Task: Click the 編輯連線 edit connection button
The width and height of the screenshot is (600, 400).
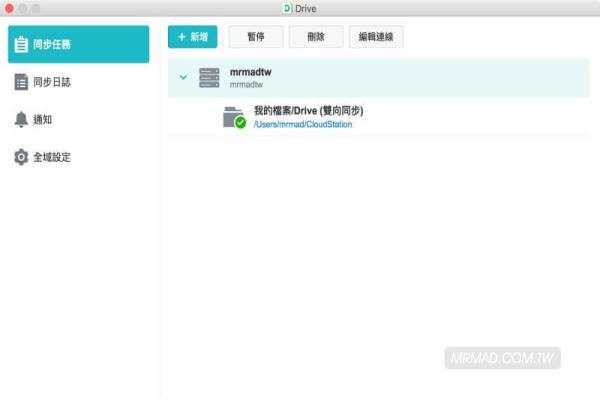Action: pyautogui.click(x=376, y=37)
